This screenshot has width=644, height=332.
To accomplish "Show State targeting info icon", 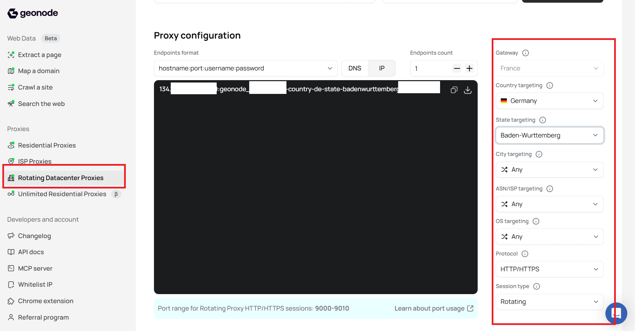I will 543,120.
